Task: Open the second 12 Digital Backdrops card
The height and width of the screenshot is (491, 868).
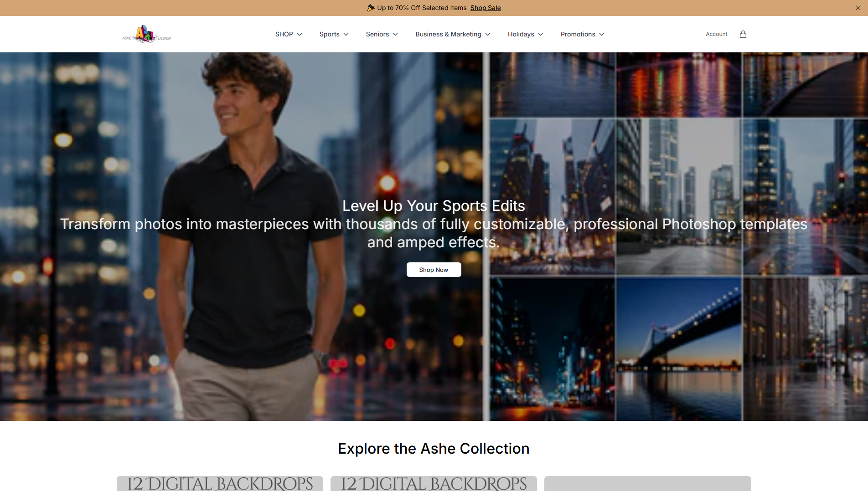Action: [x=434, y=483]
